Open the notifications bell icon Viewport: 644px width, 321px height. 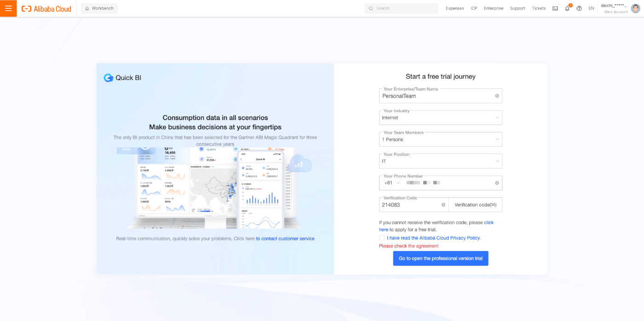point(567,8)
